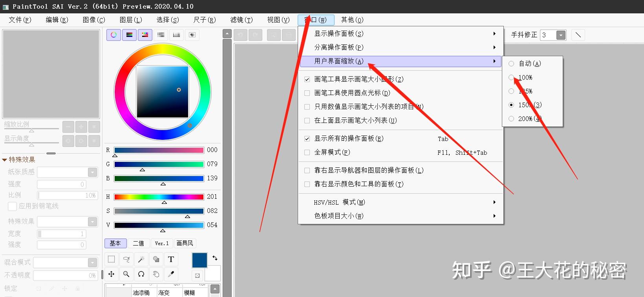This screenshot has height=297, width=644.
Task: Open 用户界面缩放 submenu
Action: [x=401, y=61]
